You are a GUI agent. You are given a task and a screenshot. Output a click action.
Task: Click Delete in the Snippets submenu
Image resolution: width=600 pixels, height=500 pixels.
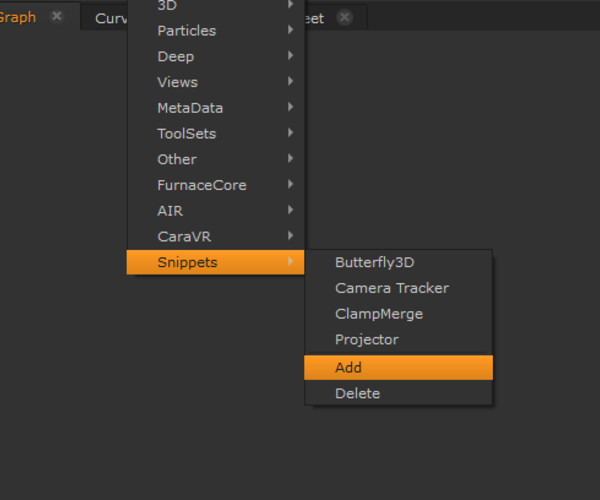[x=357, y=394]
